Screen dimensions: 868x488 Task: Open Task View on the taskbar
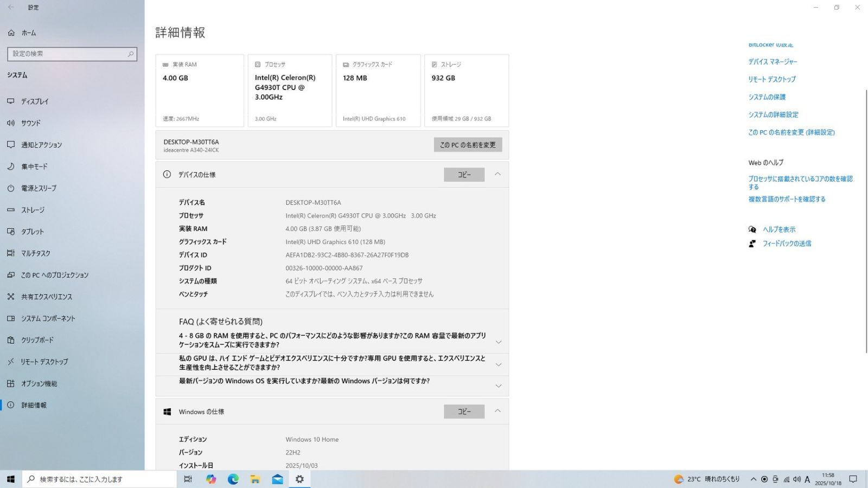pyautogui.click(x=188, y=479)
